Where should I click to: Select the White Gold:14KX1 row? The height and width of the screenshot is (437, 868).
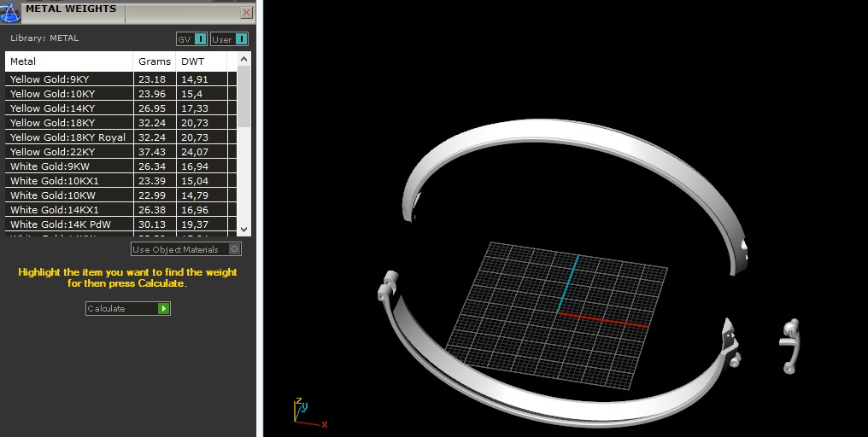120,210
